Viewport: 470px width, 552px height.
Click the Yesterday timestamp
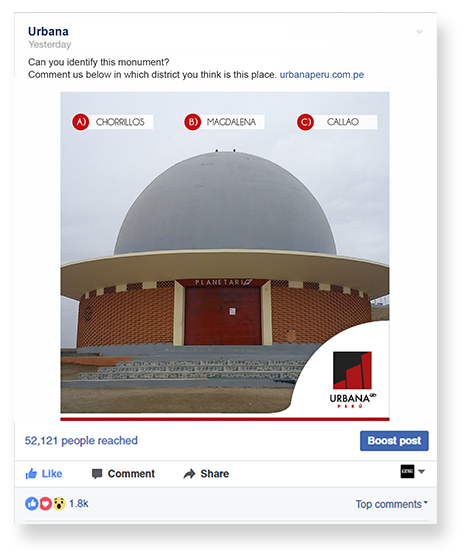[x=50, y=45]
